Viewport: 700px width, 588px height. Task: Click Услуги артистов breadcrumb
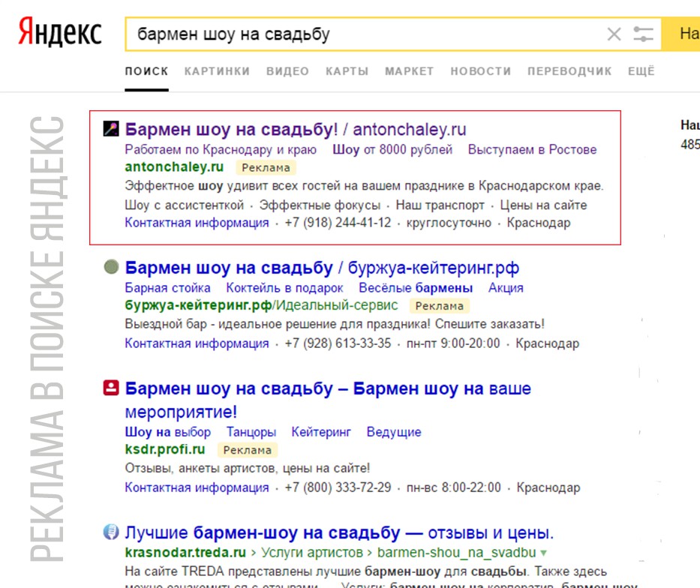tap(312, 553)
